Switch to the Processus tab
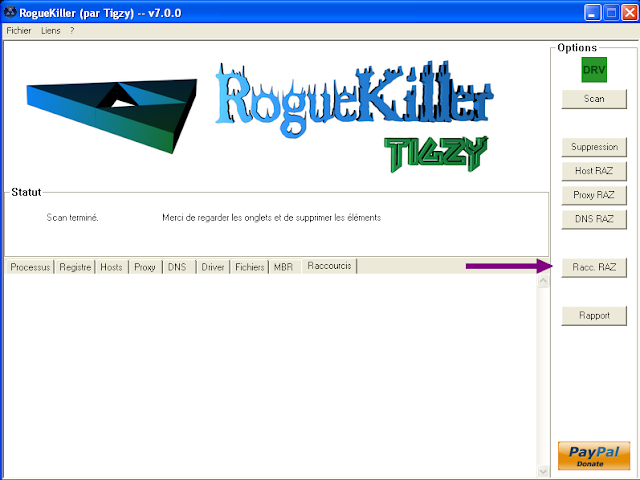 pos(30,267)
